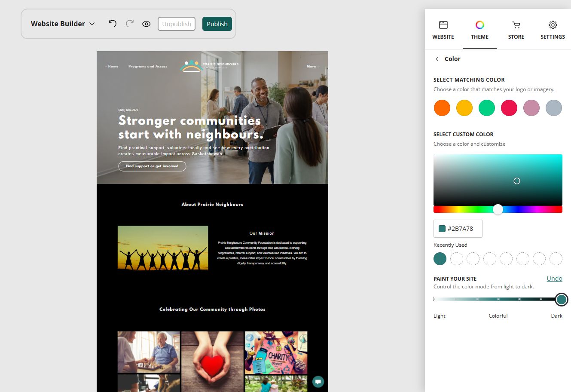Viewport: 571px width, 392px height.
Task: Click the hex color input field
Action: pyautogui.click(x=458, y=229)
